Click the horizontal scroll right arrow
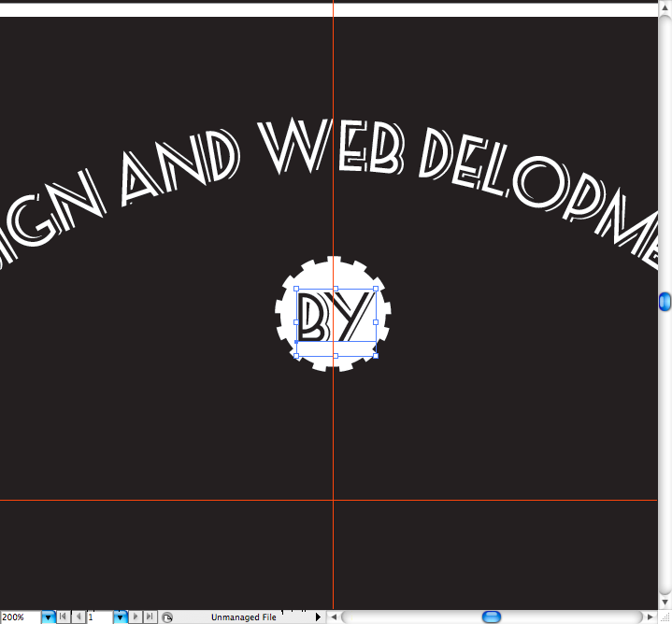Viewport: 672px width, 624px height. pos(651,617)
